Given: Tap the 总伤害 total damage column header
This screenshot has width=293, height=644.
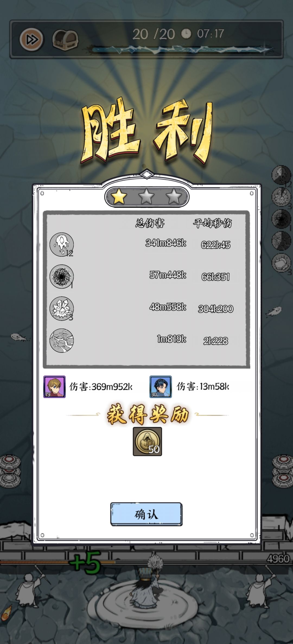Looking at the screenshot, I should 150,223.
